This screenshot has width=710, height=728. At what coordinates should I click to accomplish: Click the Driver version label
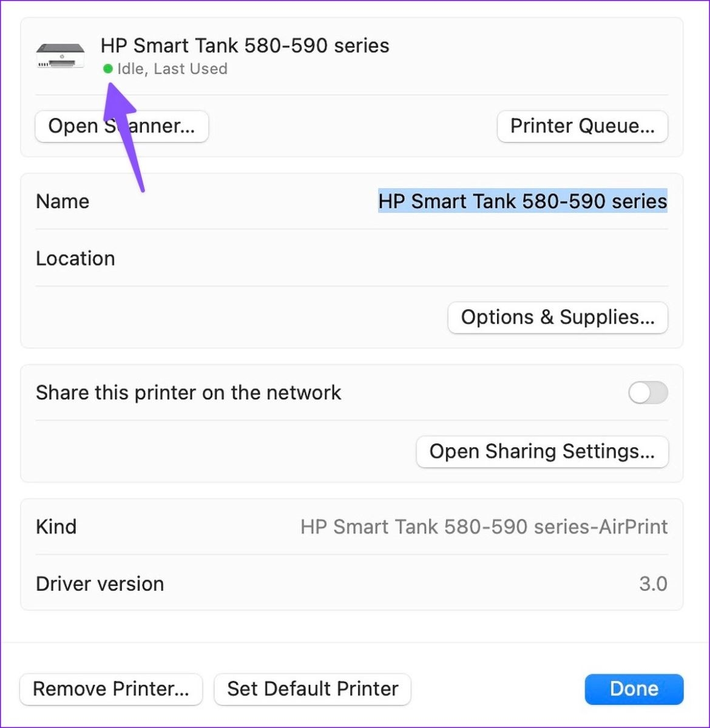[100, 584]
